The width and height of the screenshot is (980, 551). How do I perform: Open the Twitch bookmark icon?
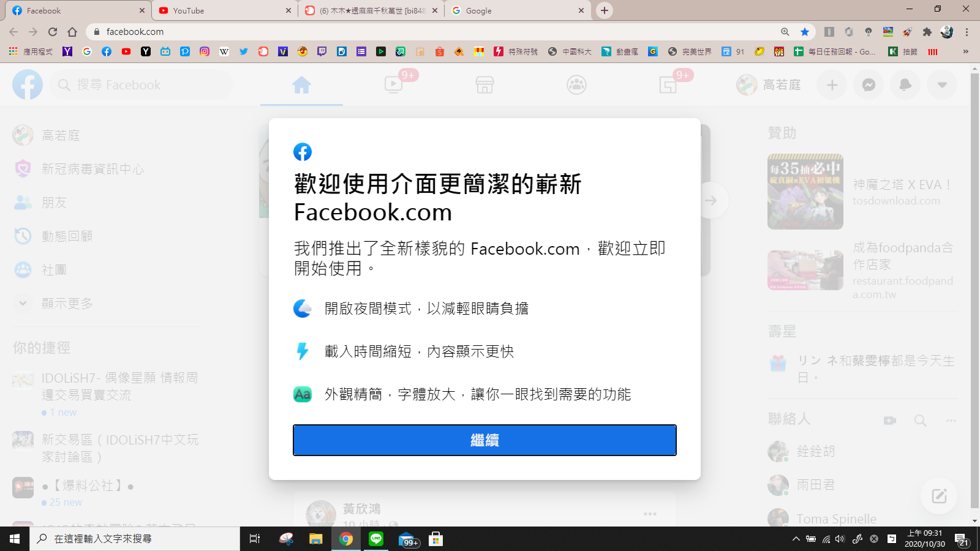pyautogui.click(x=322, y=51)
